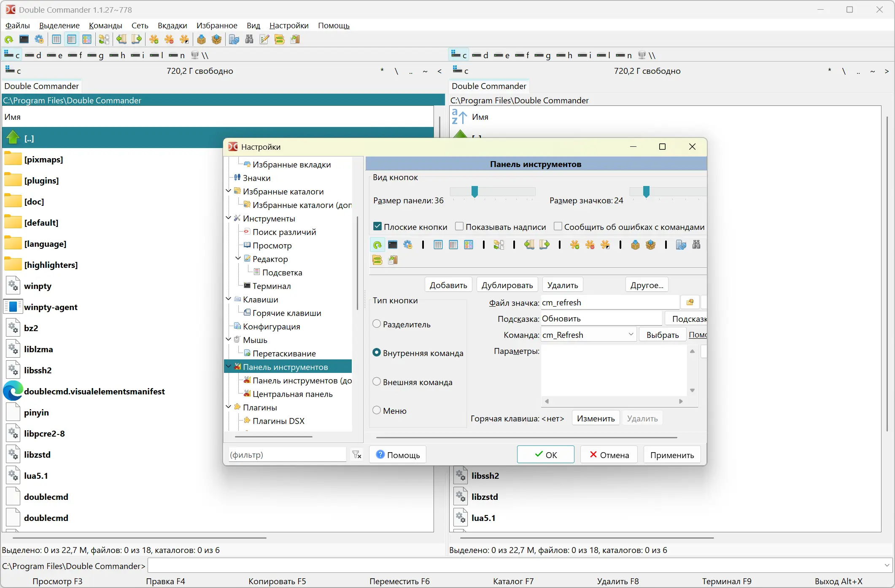Screen dimensions: 895x588
Task: Click Дублировать button
Action: (x=507, y=285)
